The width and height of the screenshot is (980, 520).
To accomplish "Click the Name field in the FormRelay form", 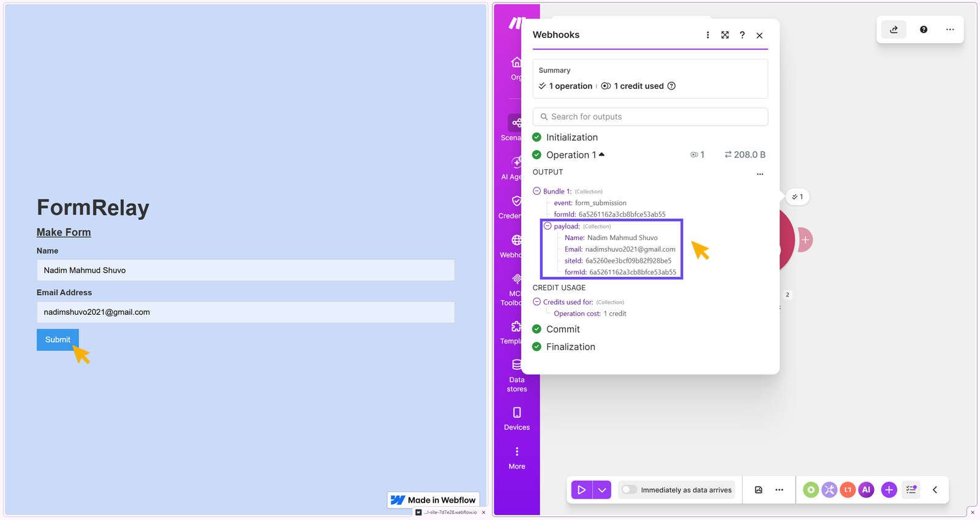I will [246, 270].
